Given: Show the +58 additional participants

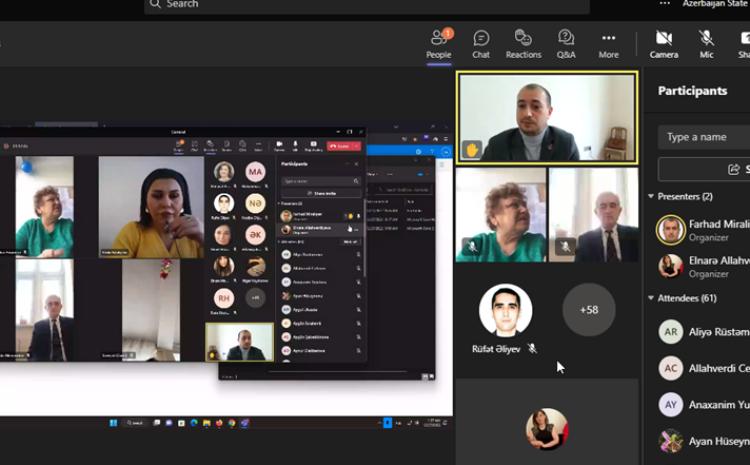Looking at the screenshot, I should click(x=589, y=310).
